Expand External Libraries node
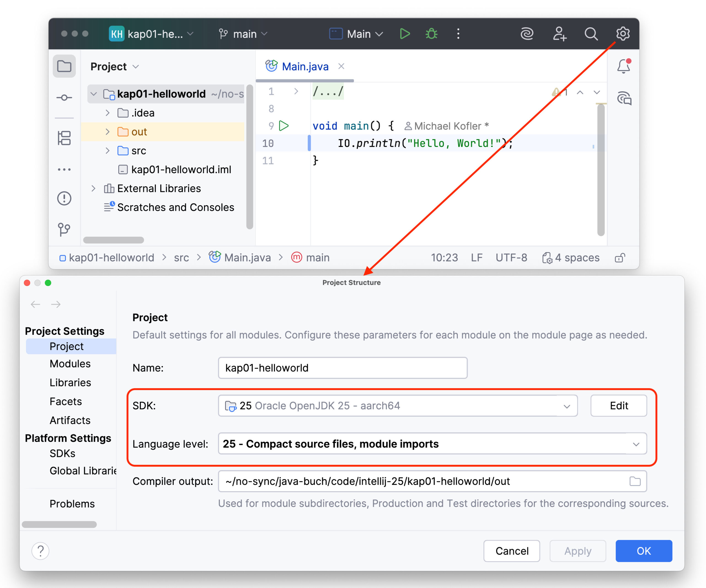Screen dimensions: 706x588 coord(94,188)
